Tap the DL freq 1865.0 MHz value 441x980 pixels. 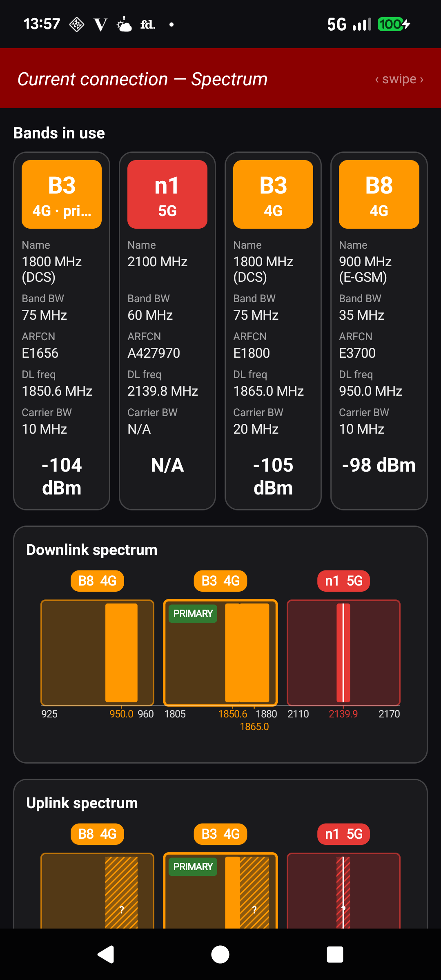(268, 391)
